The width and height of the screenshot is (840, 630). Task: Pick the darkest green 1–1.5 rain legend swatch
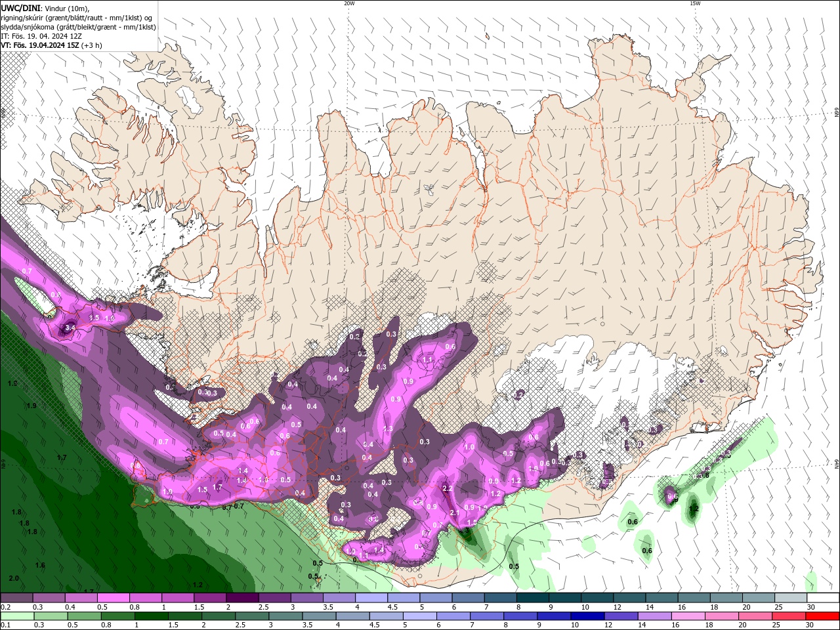[x=152, y=616]
